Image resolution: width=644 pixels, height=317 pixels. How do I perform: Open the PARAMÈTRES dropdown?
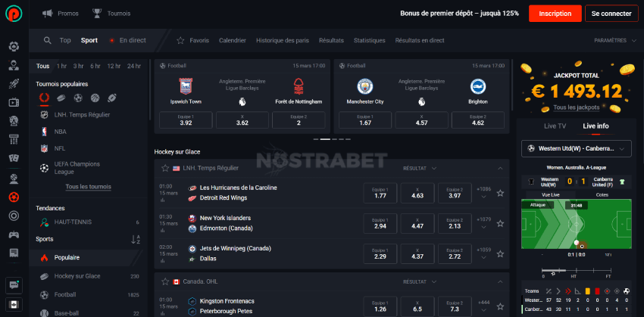point(614,41)
